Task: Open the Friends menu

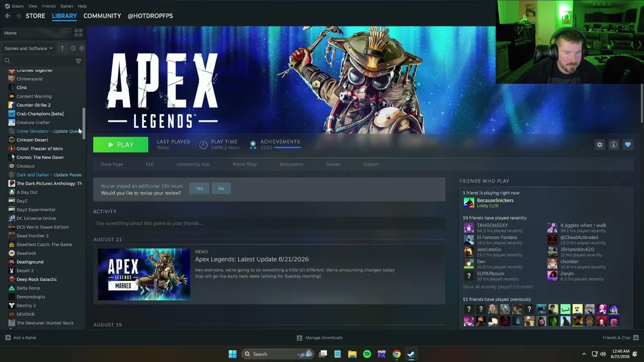Action: click(49, 6)
